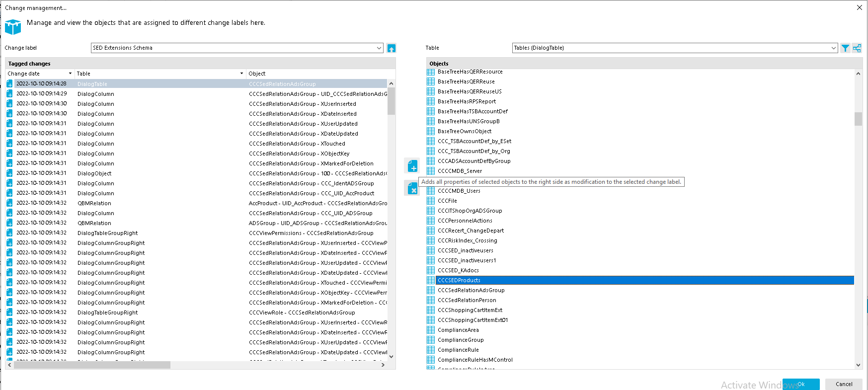
Task: Expand the Tables (DialogTable) dropdown
Action: coord(834,48)
